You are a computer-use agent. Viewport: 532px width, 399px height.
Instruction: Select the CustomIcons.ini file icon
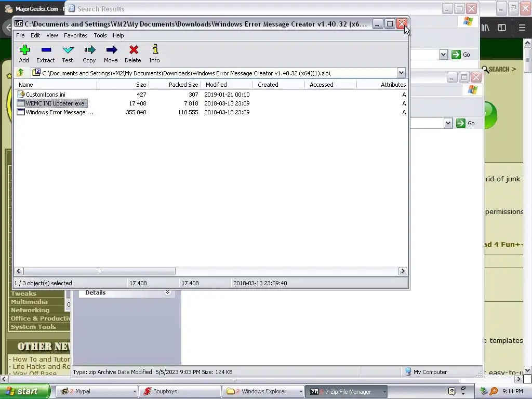pos(21,95)
